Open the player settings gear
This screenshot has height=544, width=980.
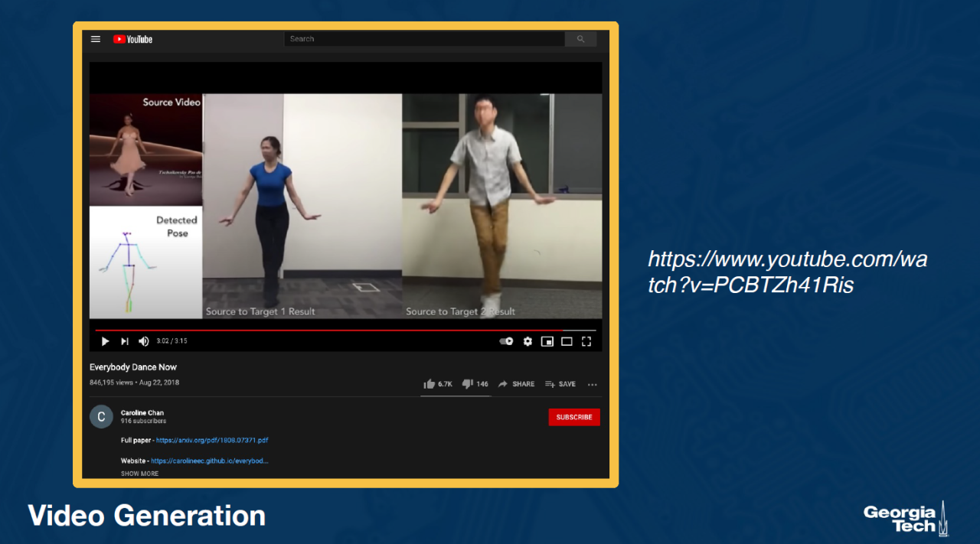point(528,341)
